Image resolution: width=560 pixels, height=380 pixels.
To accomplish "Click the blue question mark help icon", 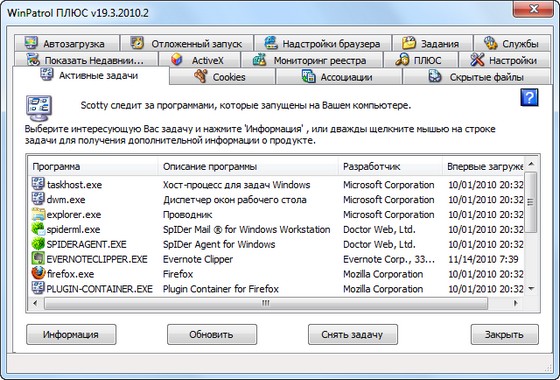I will coord(529,98).
